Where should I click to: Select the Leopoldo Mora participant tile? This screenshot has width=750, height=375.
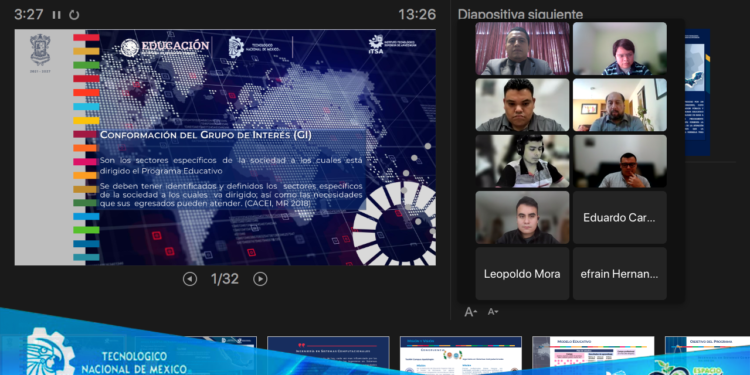point(522,274)
